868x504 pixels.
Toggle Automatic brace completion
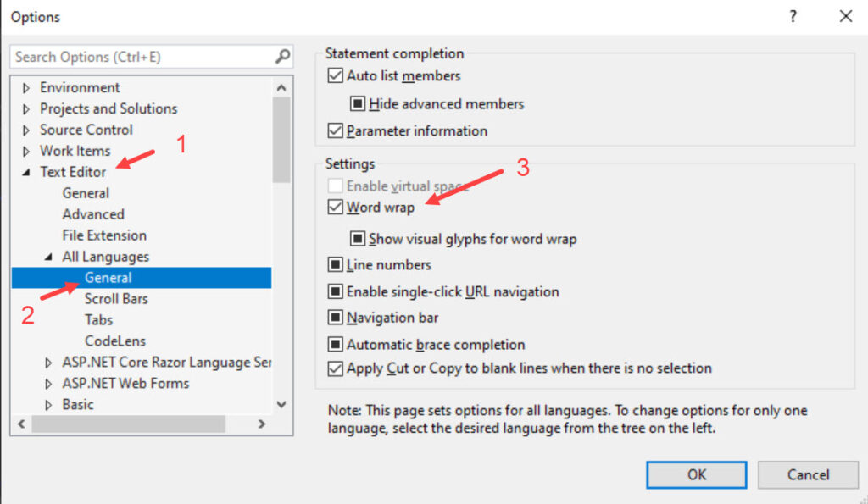tap(336, 344)
